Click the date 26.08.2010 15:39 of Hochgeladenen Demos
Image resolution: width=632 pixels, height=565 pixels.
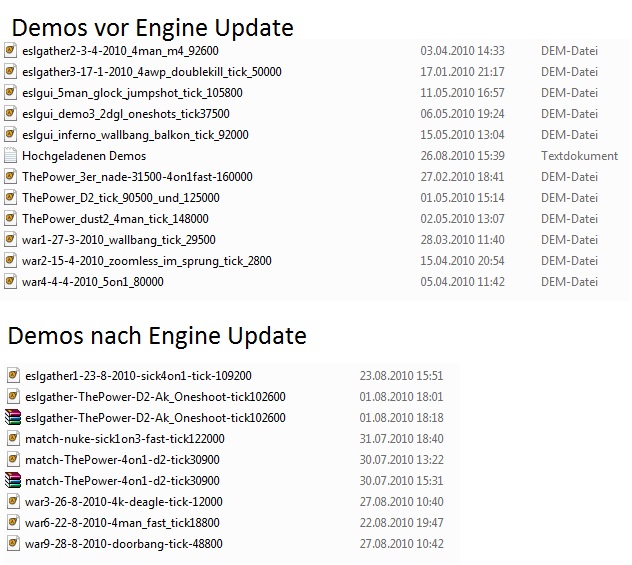click(462, 156)
